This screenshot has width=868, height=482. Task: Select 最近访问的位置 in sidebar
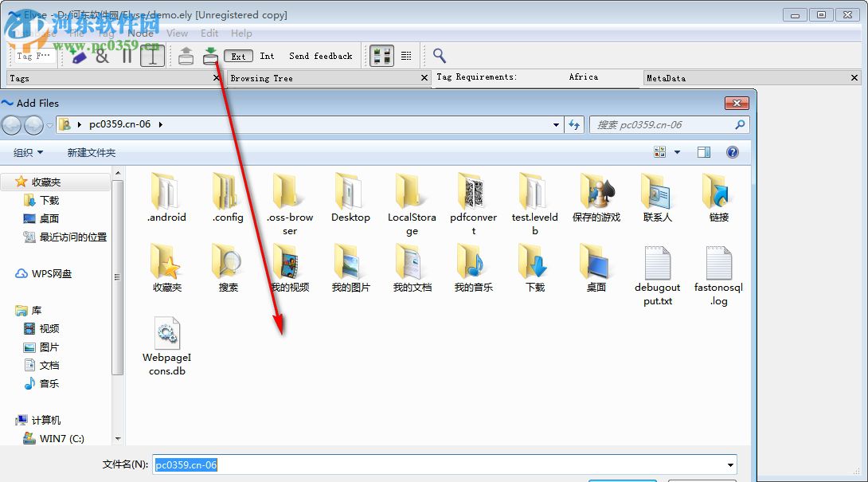[x=65, y=237]
